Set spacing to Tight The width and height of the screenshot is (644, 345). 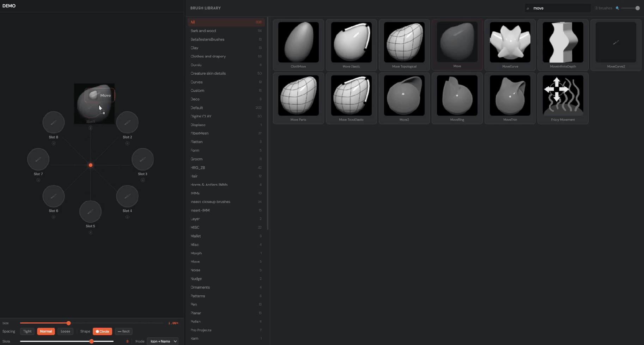pyautogui.click(x=27, y=331)
